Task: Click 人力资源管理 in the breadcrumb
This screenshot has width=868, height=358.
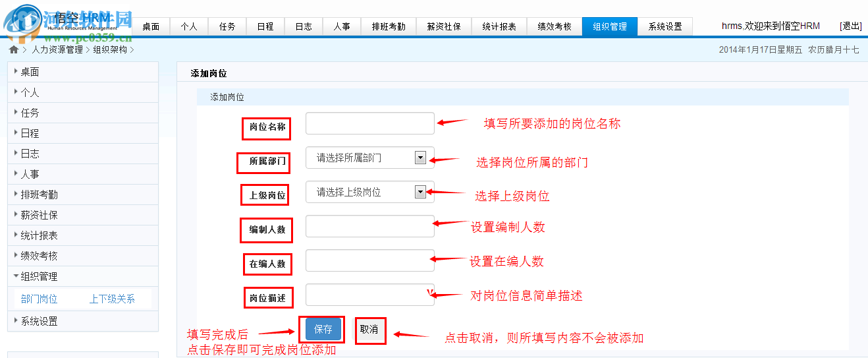Action: 57,49
